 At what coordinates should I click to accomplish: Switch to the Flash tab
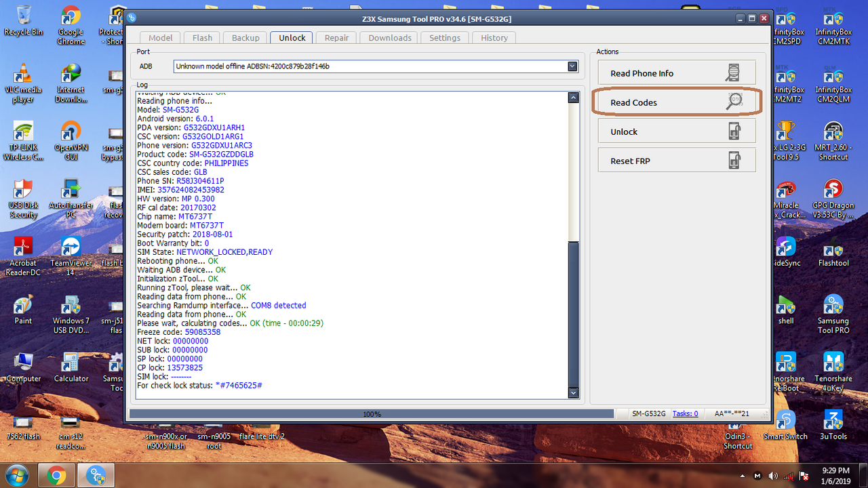[x=202, y=38]
